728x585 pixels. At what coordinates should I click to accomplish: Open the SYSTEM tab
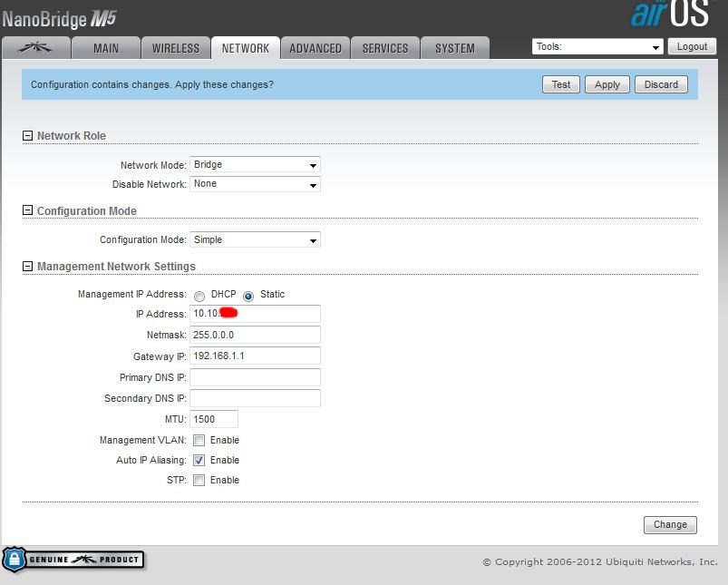[x=455, y=48]
